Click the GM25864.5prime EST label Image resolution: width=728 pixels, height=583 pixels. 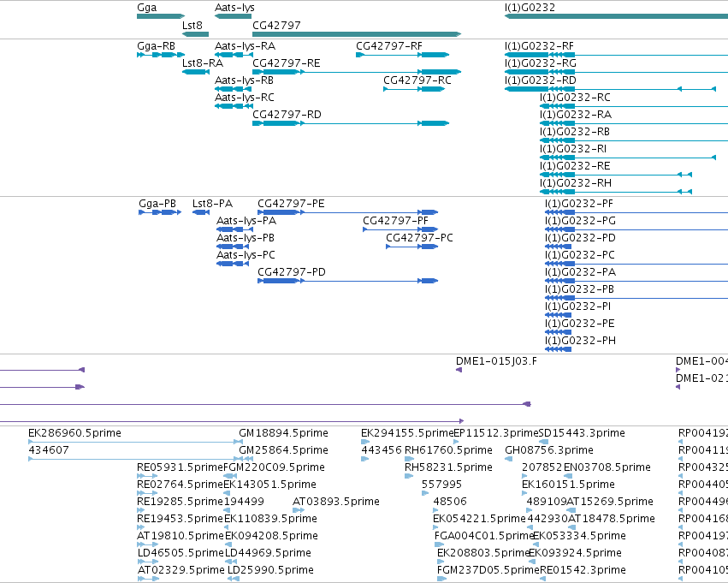[283, 450]
